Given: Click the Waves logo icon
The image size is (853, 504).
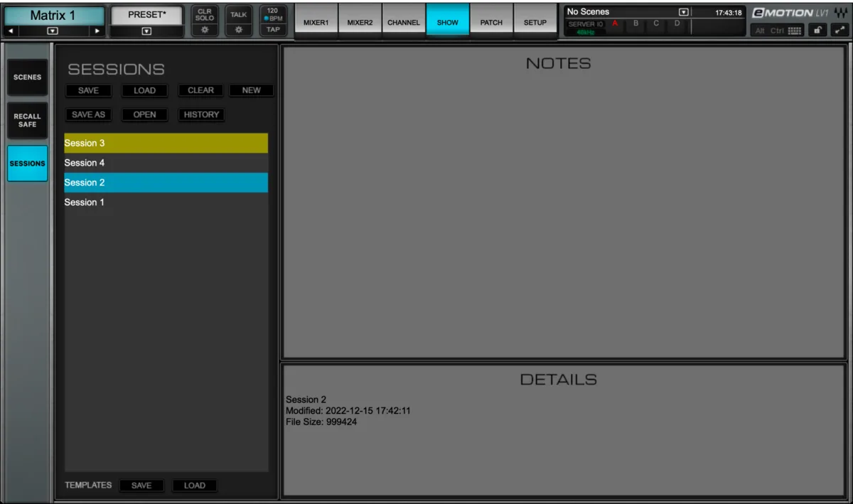Looking at the screenshot, I should tap(842, 13).
